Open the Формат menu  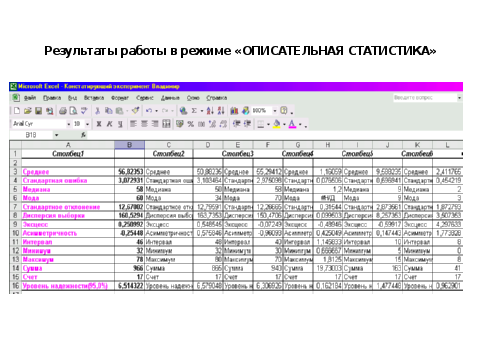pos(120,98)
